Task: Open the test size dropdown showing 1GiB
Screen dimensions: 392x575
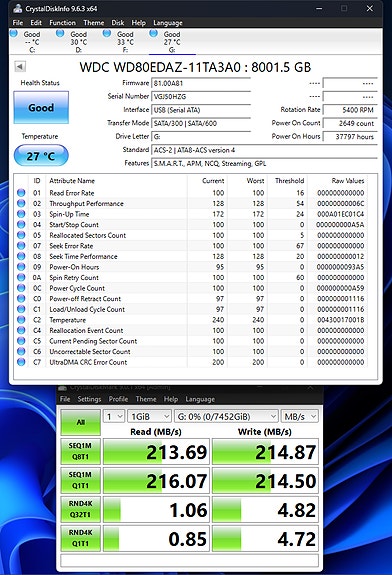Action: 150,417
